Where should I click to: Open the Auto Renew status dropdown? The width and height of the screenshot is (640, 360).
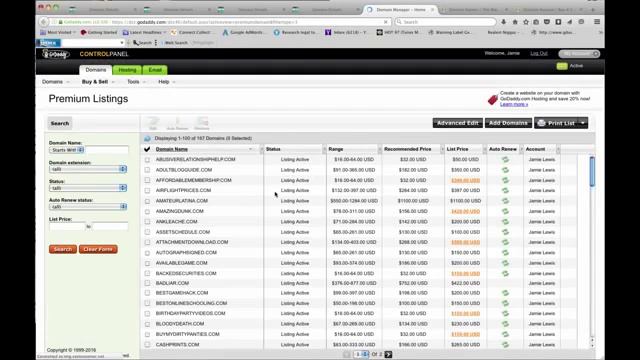point(88,207)
